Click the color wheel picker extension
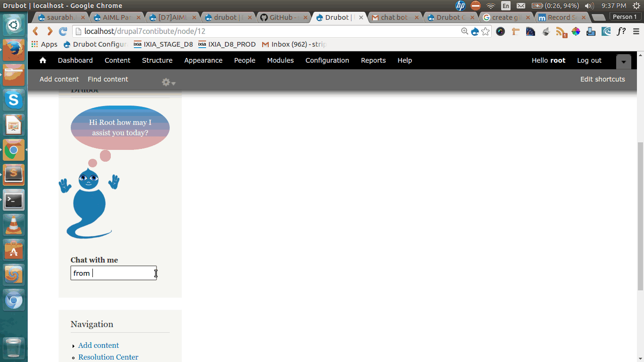This screenshot has height=362, width=644. pos(576,32)
